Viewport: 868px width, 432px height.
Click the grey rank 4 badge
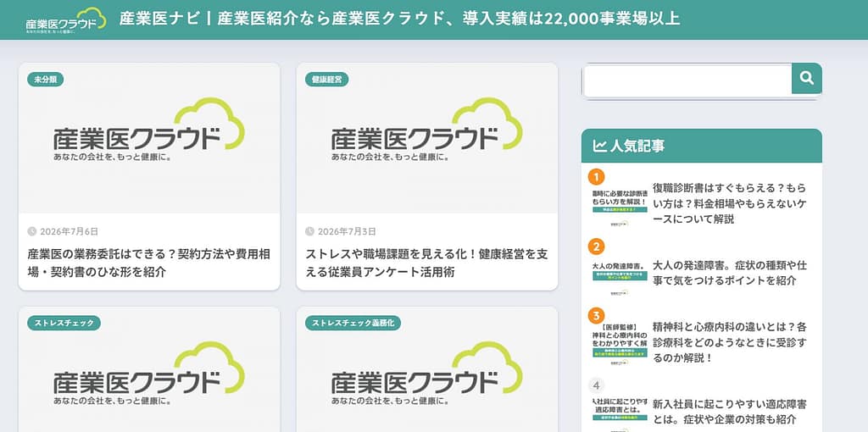pos(596,385)
